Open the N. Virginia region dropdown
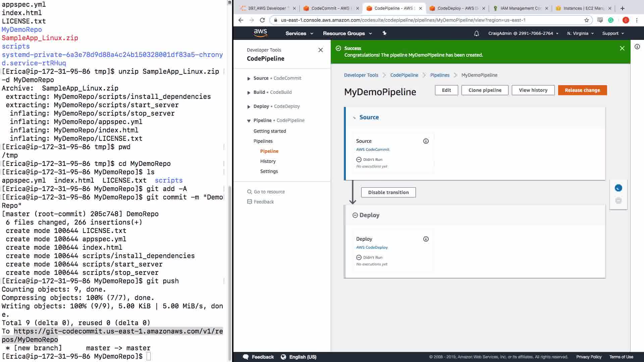This screenshot has width=644, height=362. pyautogui.click(x=580, y=34)
